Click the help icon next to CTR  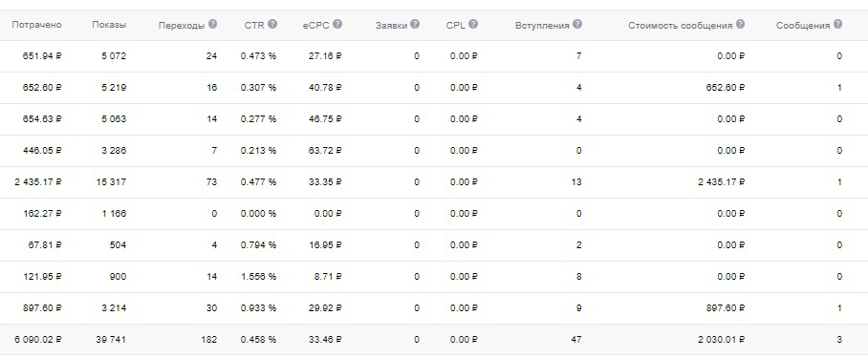272,25
